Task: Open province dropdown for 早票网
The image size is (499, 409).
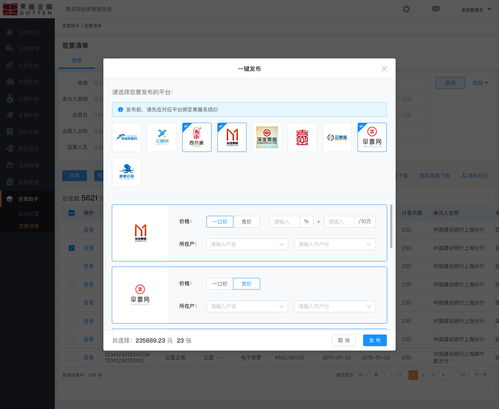Action: tap(247, 306)
